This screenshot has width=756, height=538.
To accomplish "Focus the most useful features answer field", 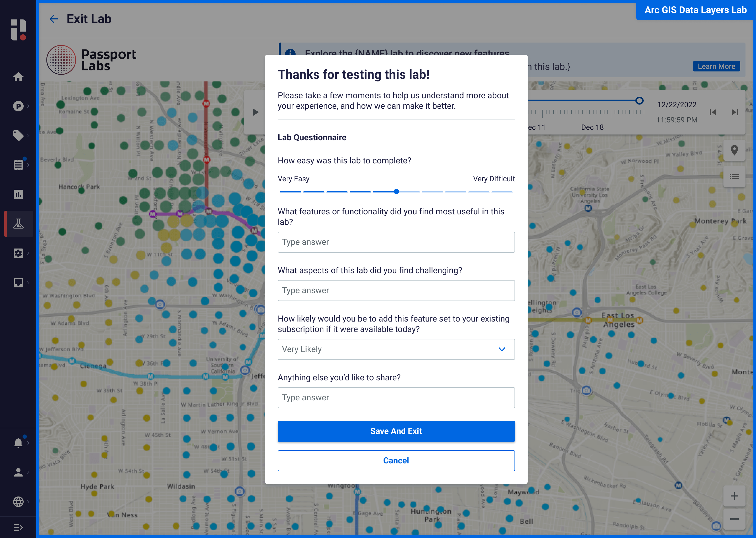I will click(396, 242).
